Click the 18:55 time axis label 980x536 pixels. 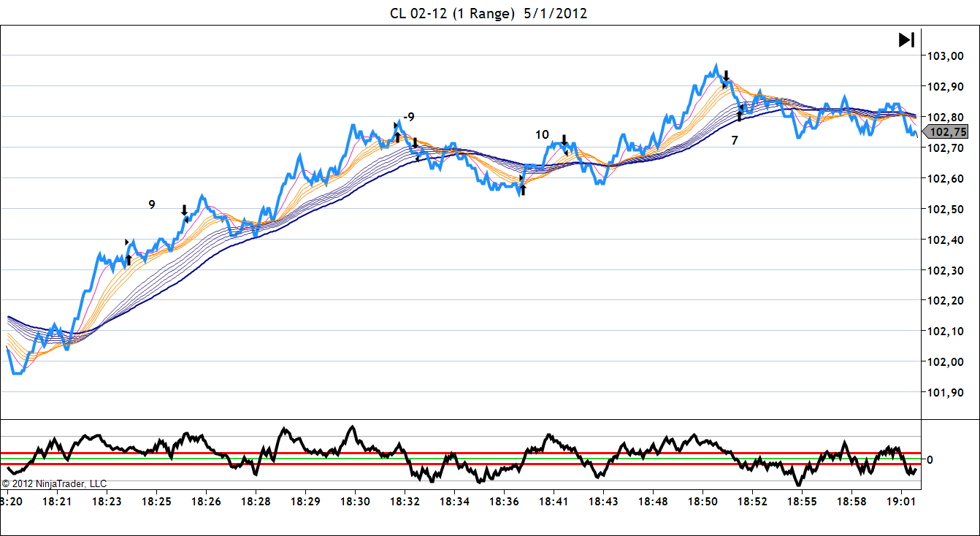[802, 502]
